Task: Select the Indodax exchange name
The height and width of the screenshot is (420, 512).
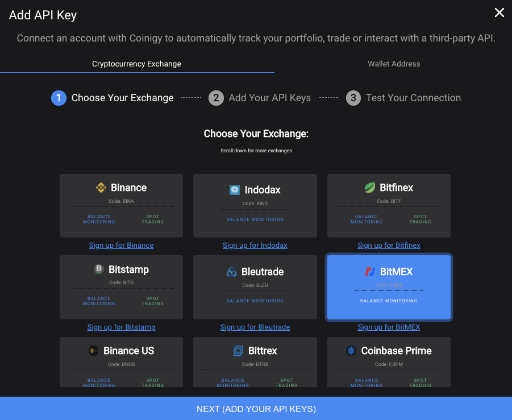Action: (x=263, y=190)
